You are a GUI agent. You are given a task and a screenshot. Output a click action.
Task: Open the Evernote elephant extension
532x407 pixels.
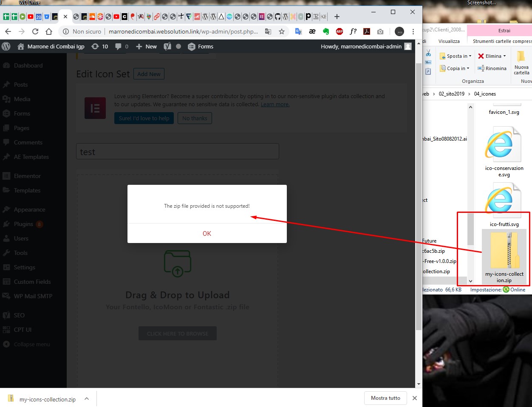point(326,31)
